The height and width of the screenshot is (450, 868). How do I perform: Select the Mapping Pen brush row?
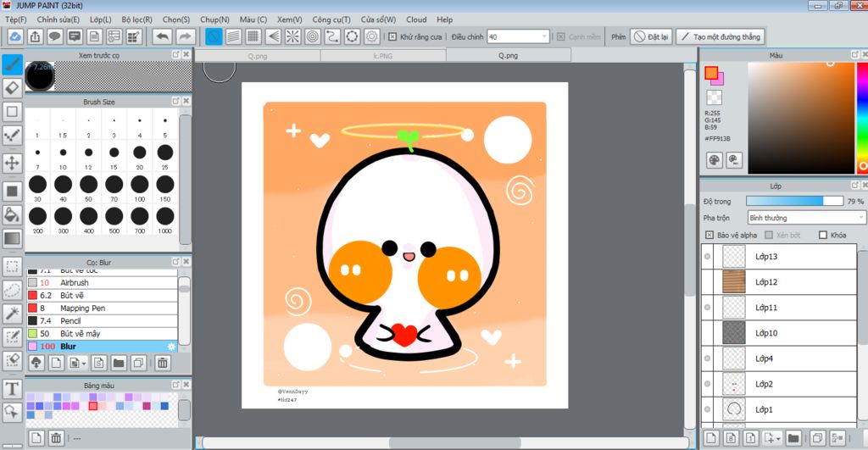pos(103,308)
